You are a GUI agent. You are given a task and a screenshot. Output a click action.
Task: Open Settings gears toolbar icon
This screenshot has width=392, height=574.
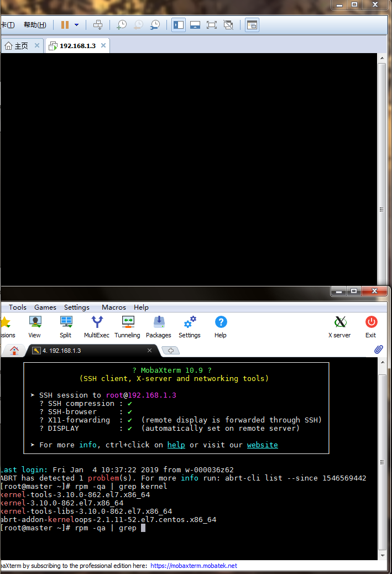(x=190, y=327)
